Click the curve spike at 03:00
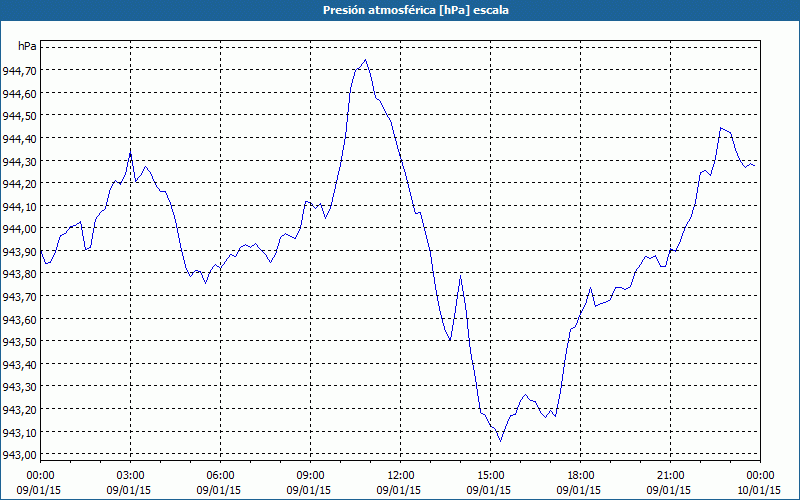This screenshot has height=500, width=800. click(131, 152)
